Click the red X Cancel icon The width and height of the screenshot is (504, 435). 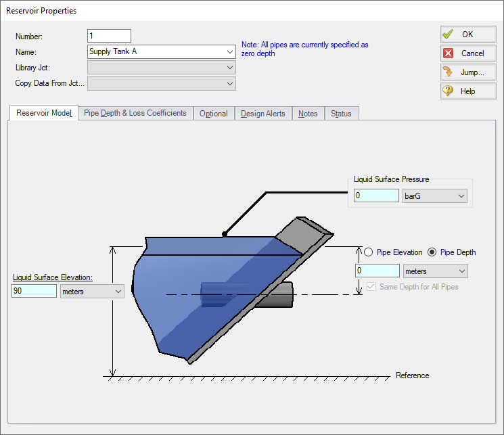pyautogui.click(x=448, y=53)
